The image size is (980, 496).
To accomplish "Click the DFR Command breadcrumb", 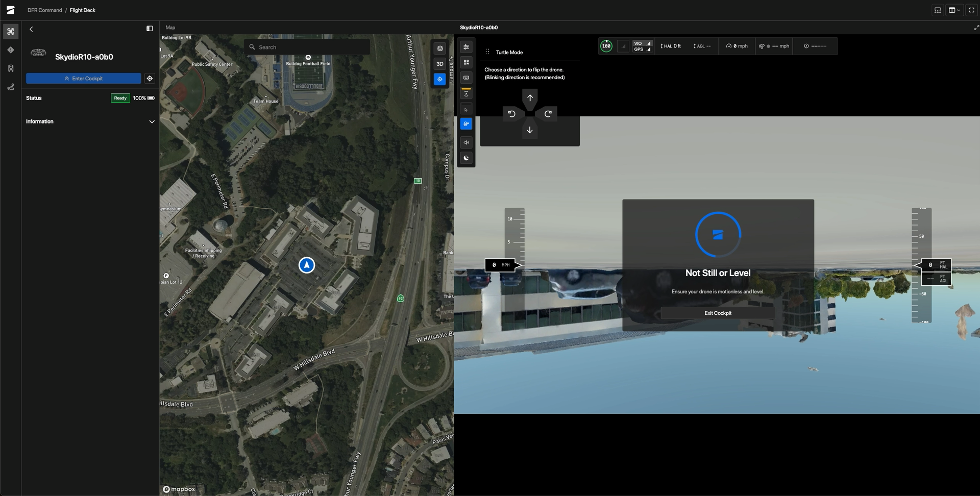I will (45, 10).
